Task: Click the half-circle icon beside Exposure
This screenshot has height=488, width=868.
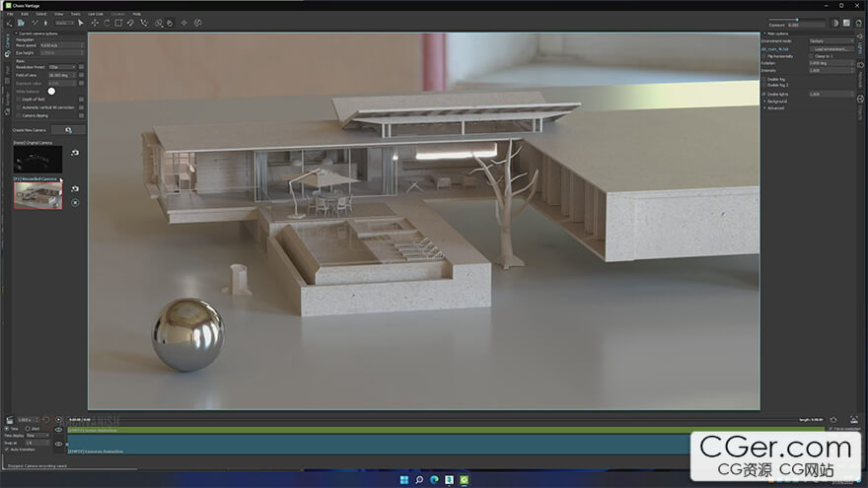Action: pyautogui.click(x=834, y=23)
